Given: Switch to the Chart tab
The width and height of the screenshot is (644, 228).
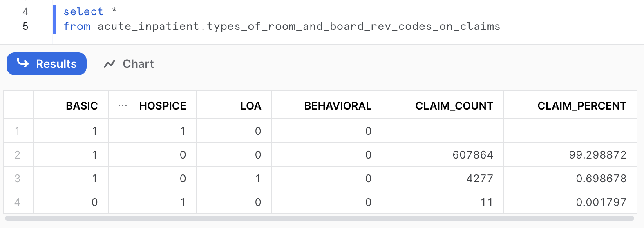Looking at the screenshot, I should pyautogui.click(x=129, y=64).
